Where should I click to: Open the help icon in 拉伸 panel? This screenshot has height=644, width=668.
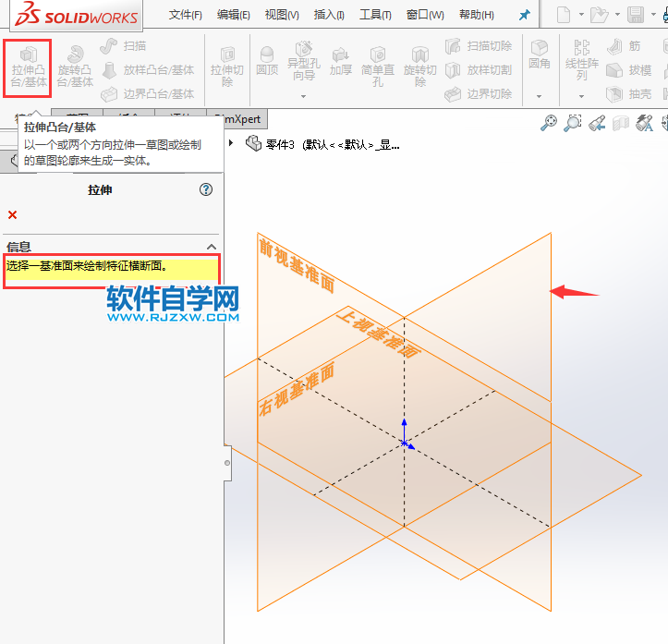(206, 189)
